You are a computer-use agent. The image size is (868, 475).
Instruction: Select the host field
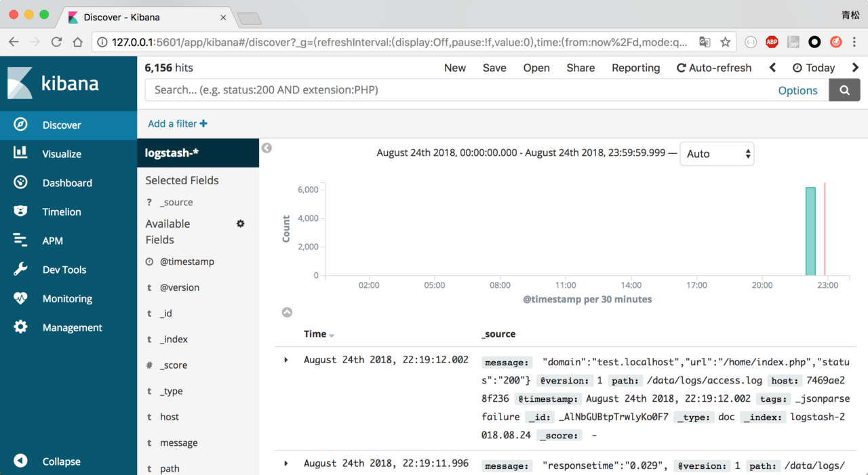(170, 417)
